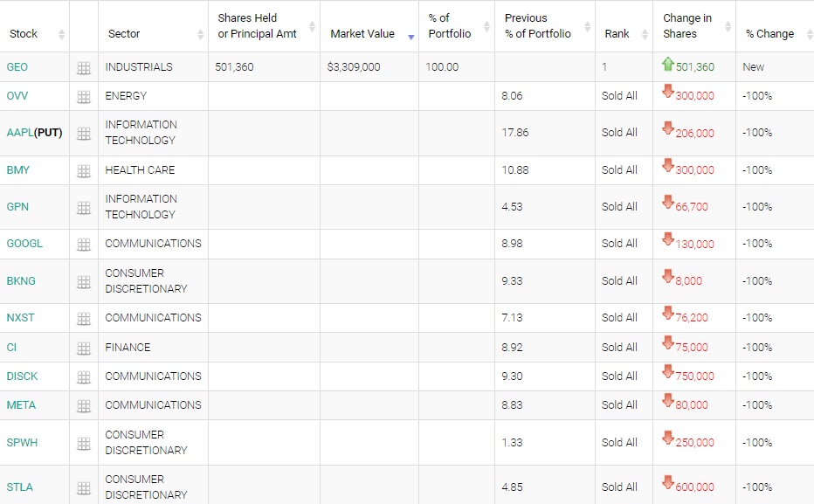Sort by % Change column
Image resolution: width=814 pixels, height=504 pixels.
[x=769, y=34]
